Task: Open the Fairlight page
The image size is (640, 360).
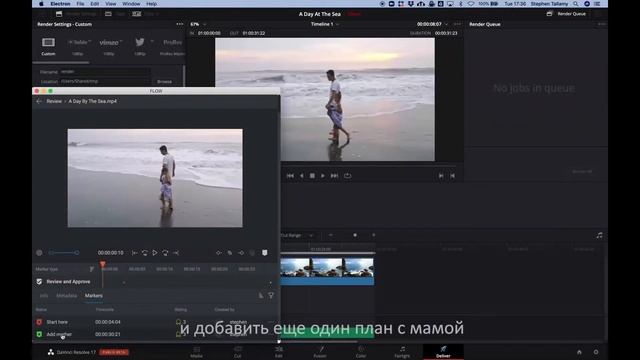Action: coord(402,351)
